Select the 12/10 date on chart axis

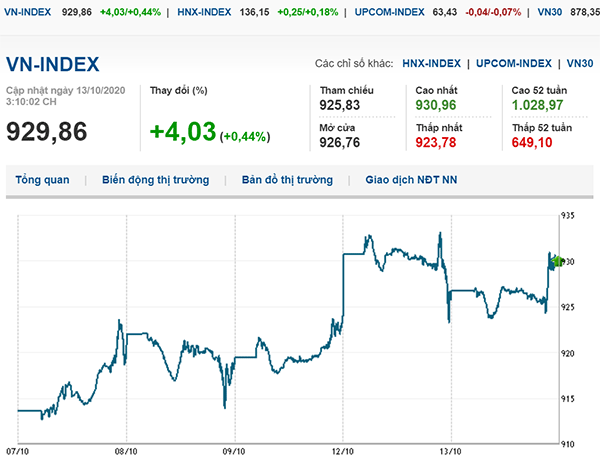coord(343,450)
